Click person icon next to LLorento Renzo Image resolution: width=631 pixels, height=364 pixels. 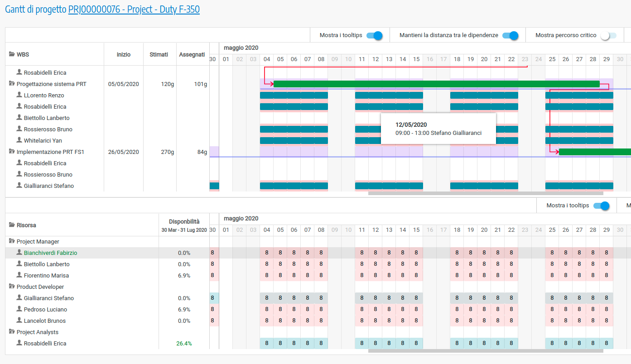(x=19, y=95)
